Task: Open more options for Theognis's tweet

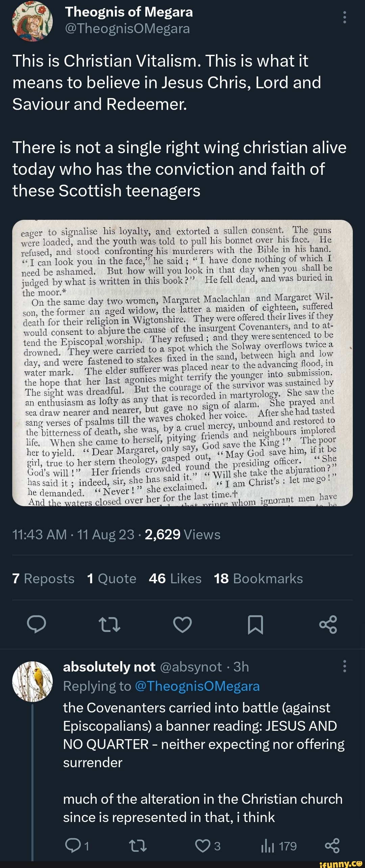Action: pos(344,17)
